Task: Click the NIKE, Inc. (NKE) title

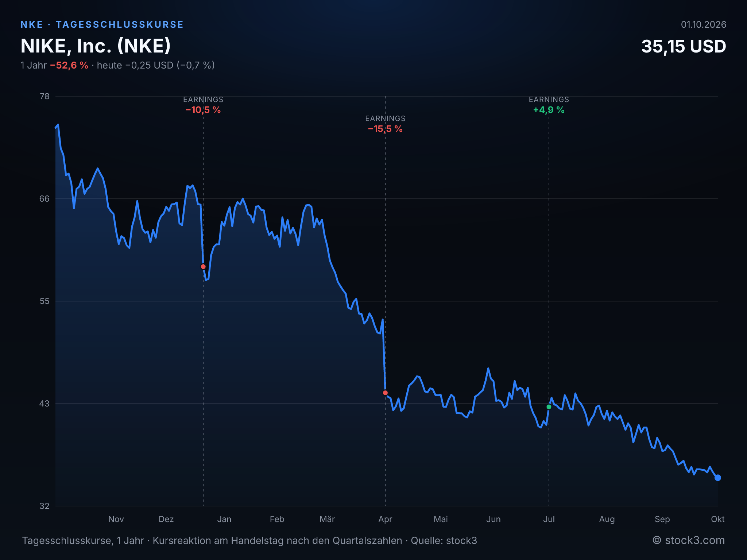Action: [96, 46]
